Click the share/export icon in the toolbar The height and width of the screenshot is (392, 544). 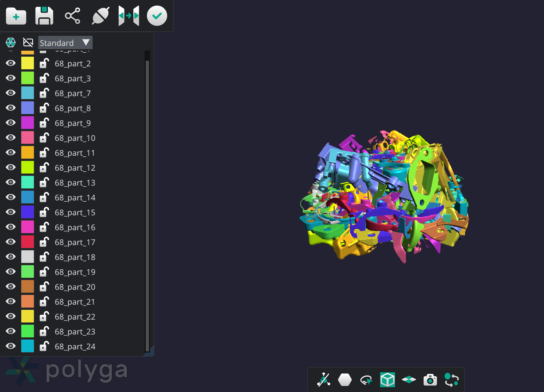pyautogui.click(x=72, y=16)
